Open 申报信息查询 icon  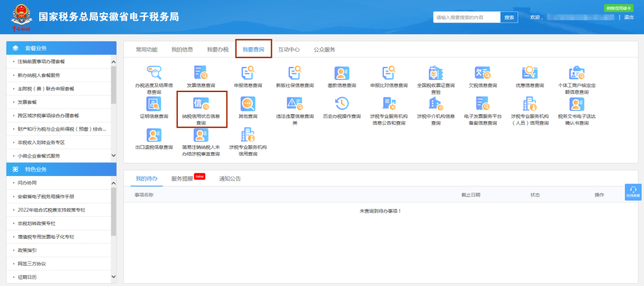tap(247, 73)
